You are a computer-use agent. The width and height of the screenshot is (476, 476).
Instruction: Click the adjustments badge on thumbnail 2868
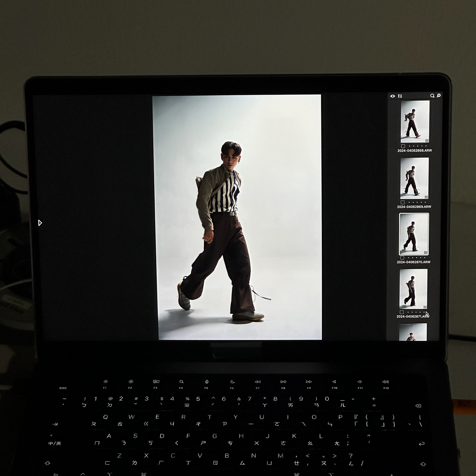pyautogui.click(x=427, y=141)
